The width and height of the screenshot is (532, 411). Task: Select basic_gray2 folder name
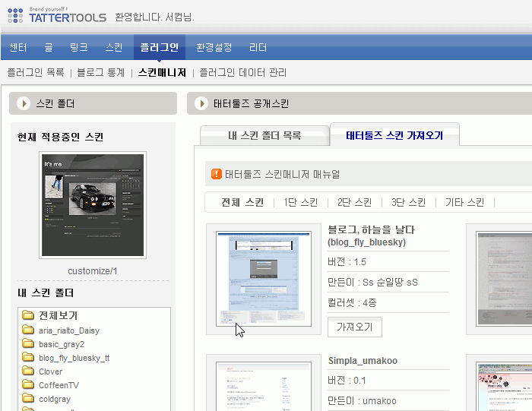62,344
